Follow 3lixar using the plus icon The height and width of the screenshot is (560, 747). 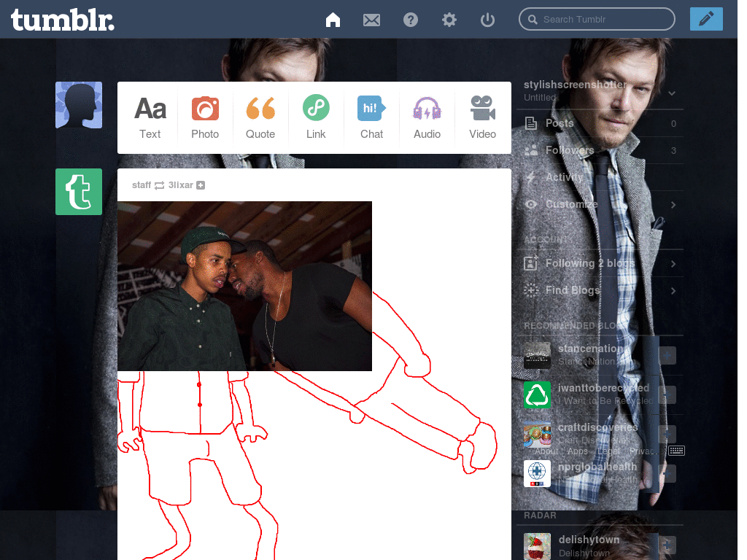[x=201, y=185]
